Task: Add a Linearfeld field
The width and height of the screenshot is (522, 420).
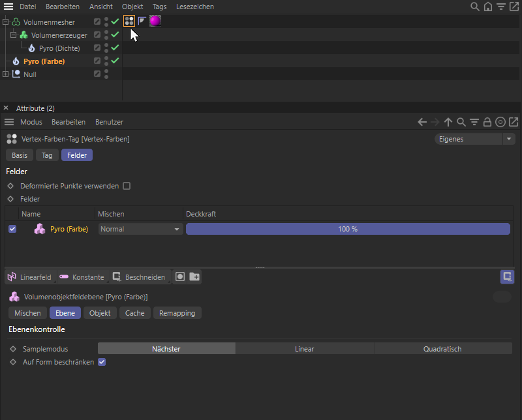Action: pyautogui.click(x=30, y=277)
